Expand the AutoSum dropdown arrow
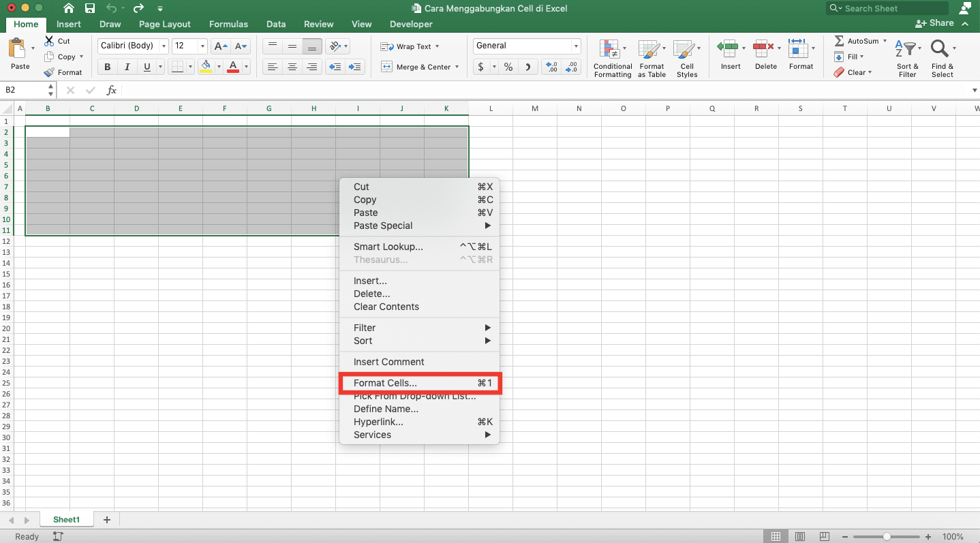The image size is (980, 543). 885,41
